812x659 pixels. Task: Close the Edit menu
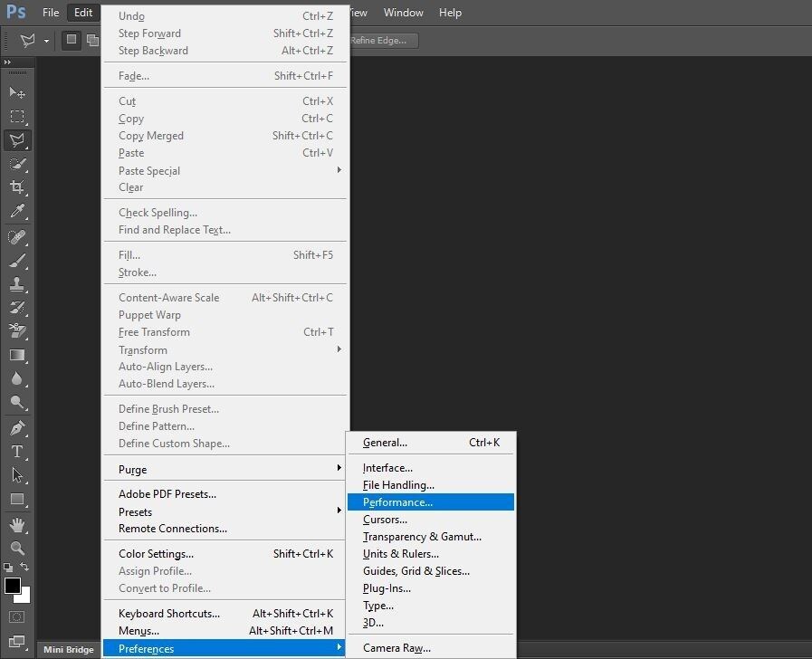coord(83,13)
